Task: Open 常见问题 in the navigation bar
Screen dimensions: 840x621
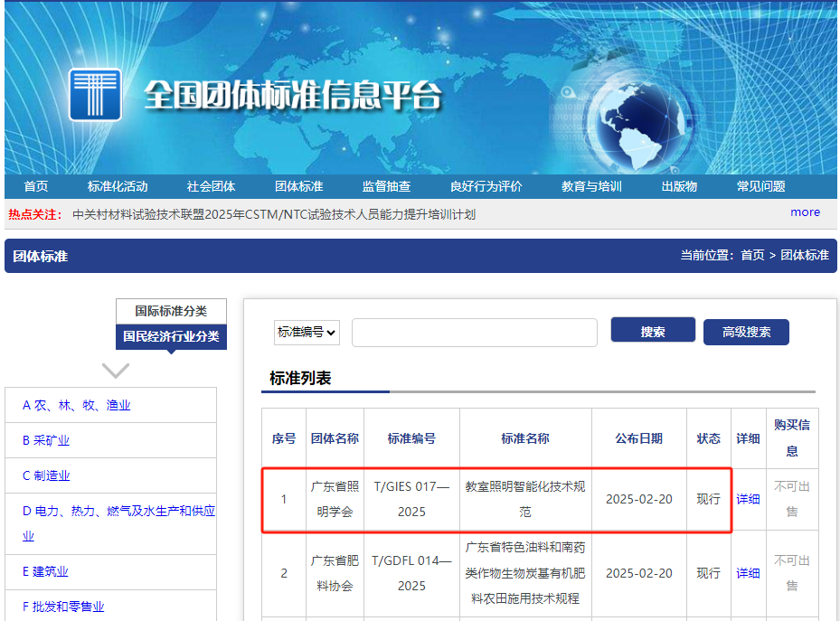Action: [x=760, y=186]
